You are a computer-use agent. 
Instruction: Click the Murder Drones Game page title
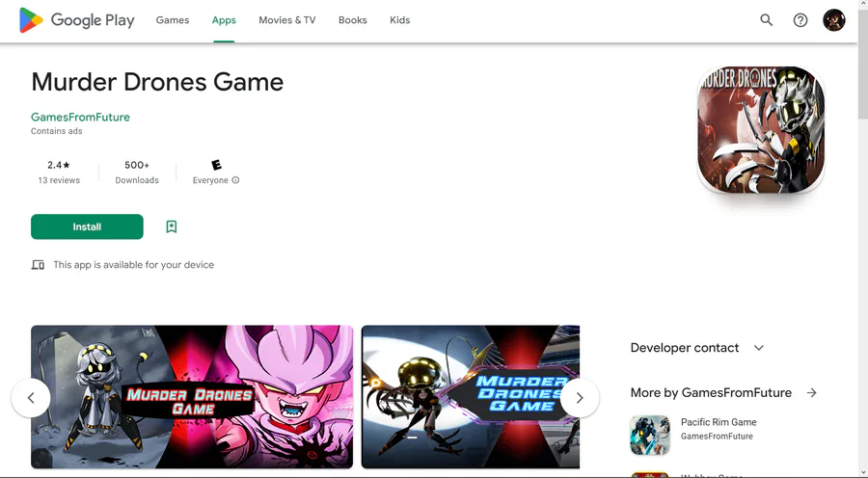click(157, 82)
